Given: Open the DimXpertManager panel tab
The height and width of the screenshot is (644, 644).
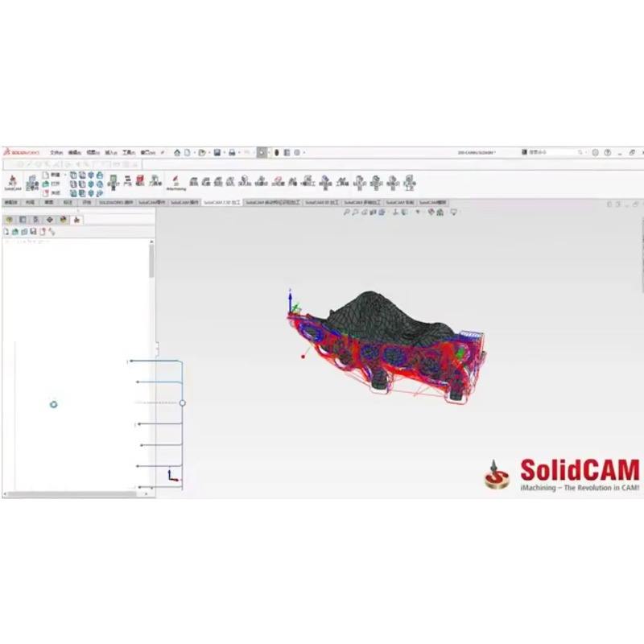Looking at the screenshot, I should point(50,220).
